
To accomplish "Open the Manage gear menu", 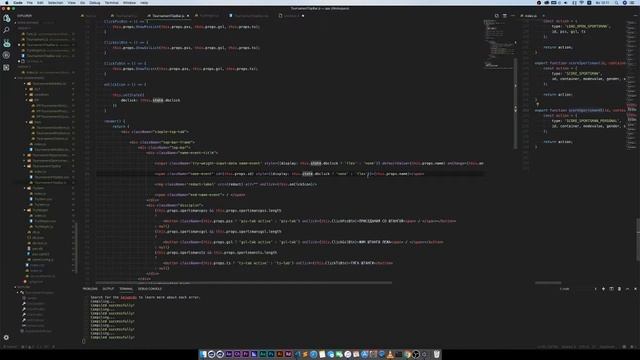I will click(x=6, y=338).
